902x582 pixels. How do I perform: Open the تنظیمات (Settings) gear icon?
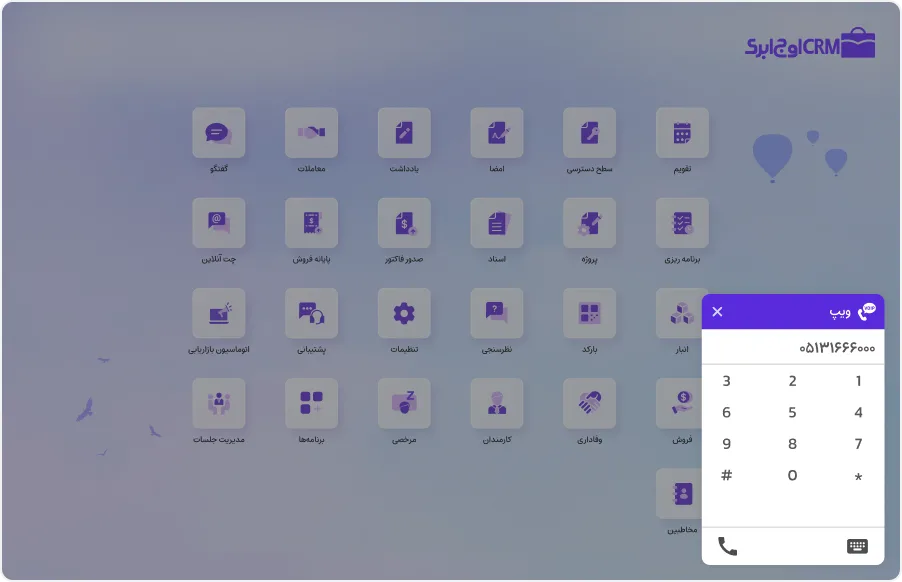point(404,314)
